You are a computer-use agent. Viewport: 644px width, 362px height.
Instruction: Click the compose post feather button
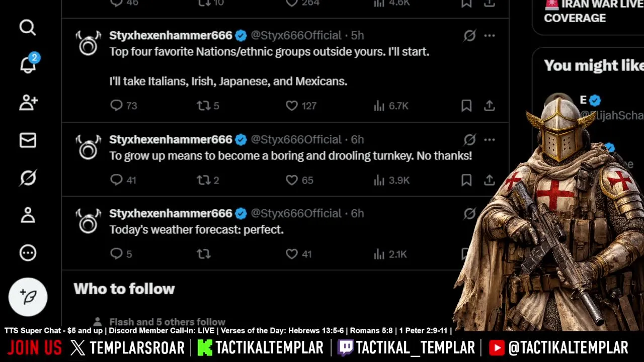coord(28,297)
